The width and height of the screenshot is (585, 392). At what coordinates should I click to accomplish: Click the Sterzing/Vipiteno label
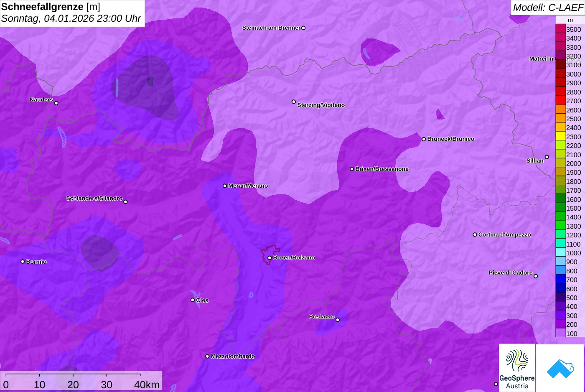pos(321,105)
